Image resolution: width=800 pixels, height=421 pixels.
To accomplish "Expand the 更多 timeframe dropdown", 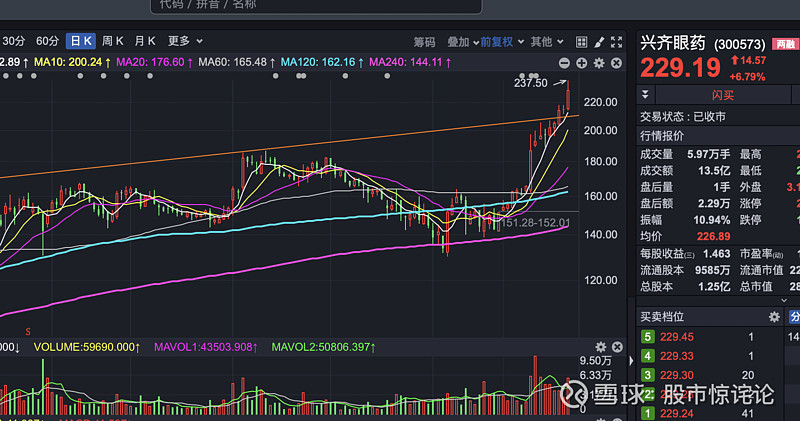I will 185,41.
